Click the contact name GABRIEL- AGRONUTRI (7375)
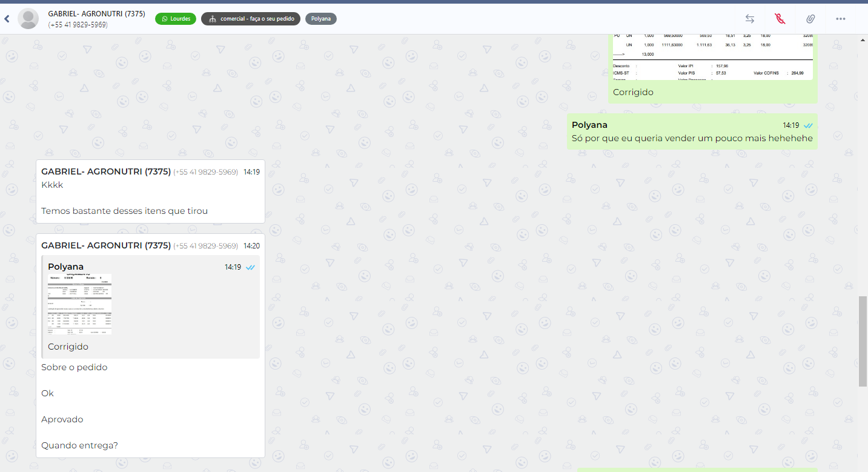Image resolution: width=868 pixels, height=472 pixels. pyautogui.click(x=96, y=13)
